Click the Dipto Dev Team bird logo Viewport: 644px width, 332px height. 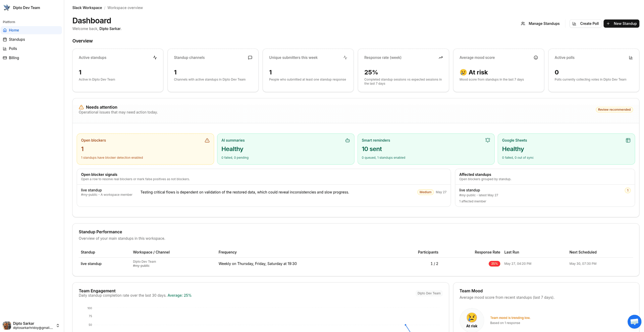7,7
